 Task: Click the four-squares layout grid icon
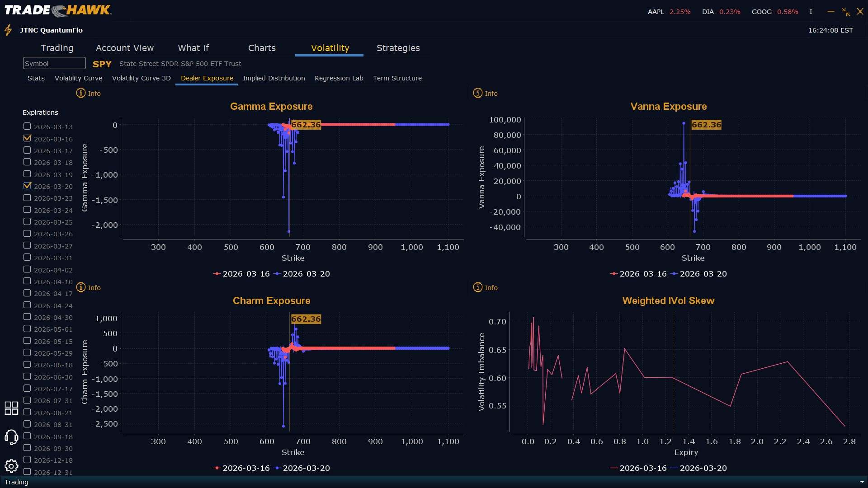pos(11,408)
